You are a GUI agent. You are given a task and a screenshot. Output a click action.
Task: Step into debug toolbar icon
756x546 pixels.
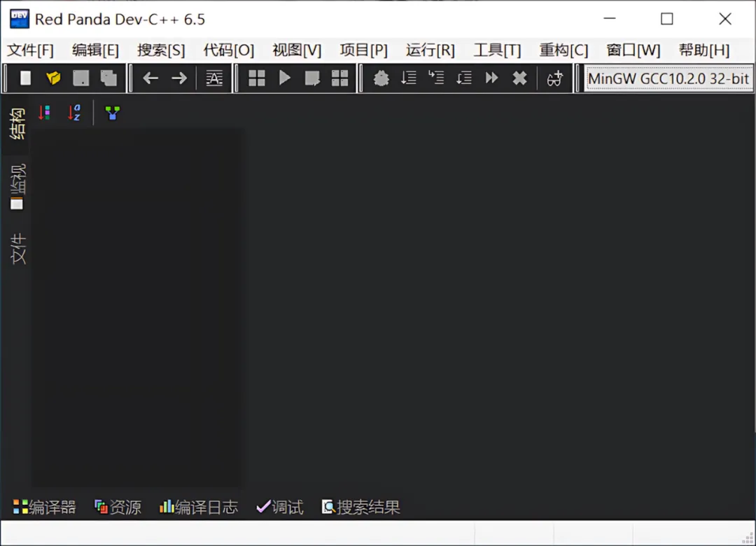tap(436, 78)
